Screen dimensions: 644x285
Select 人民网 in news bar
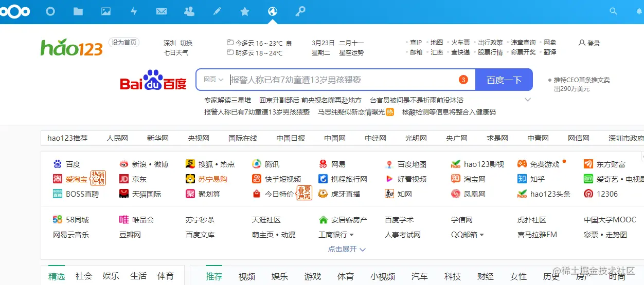[117, 138]
